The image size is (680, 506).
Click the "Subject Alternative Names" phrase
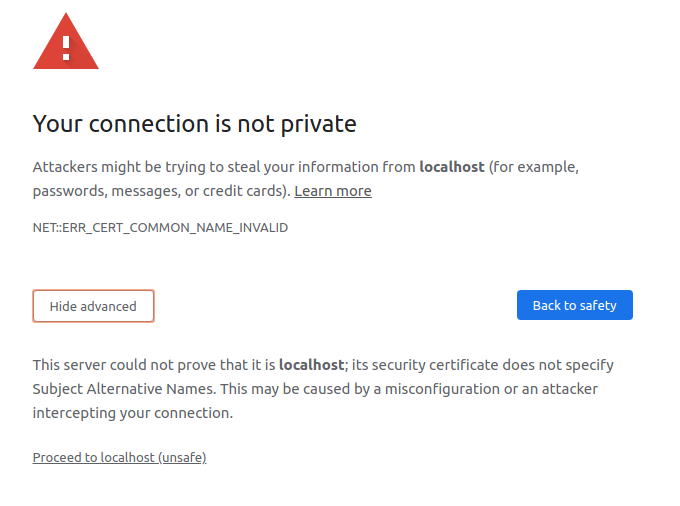[124, 389]
